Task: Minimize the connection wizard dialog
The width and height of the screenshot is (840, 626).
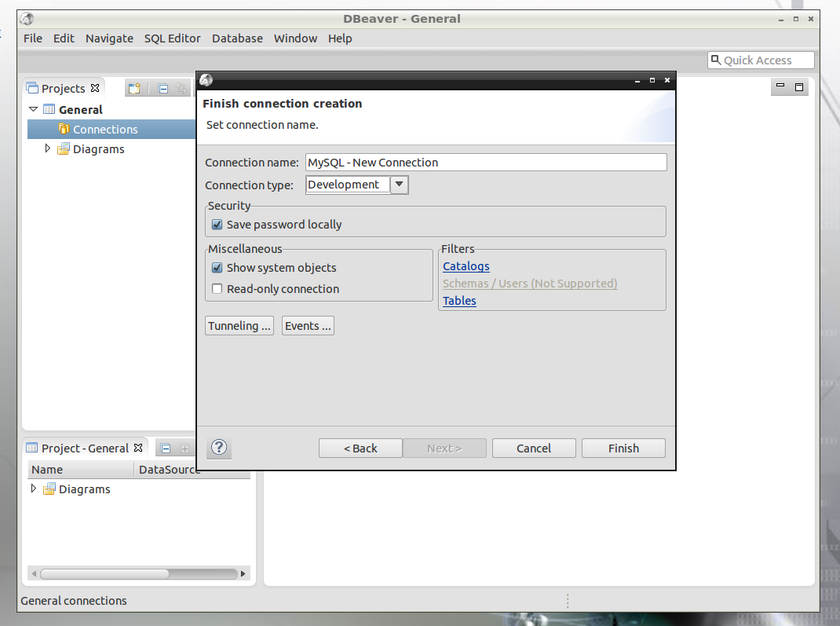Action: [x=637, y=80]
